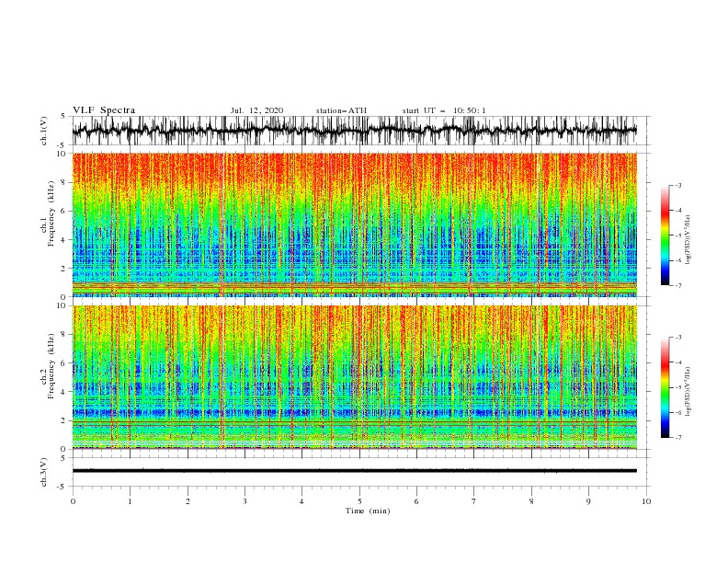728x563 pixels.
Task: Click the '0' time axis tick label
Action: 73,501
